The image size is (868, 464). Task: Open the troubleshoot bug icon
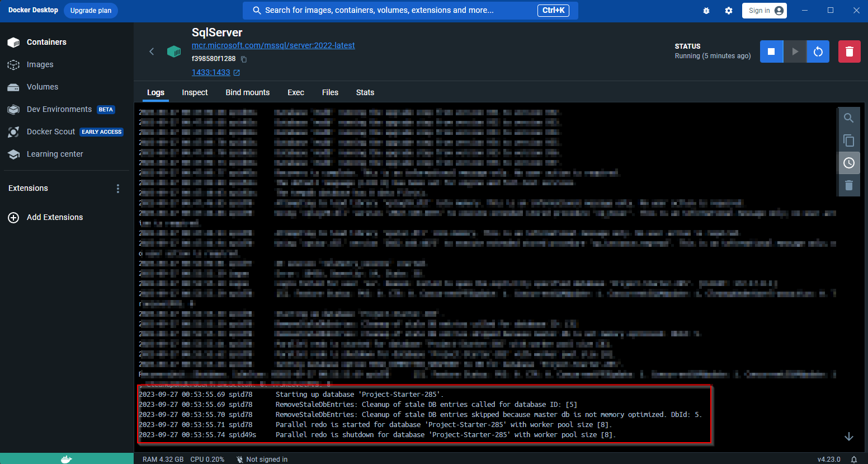706,11
